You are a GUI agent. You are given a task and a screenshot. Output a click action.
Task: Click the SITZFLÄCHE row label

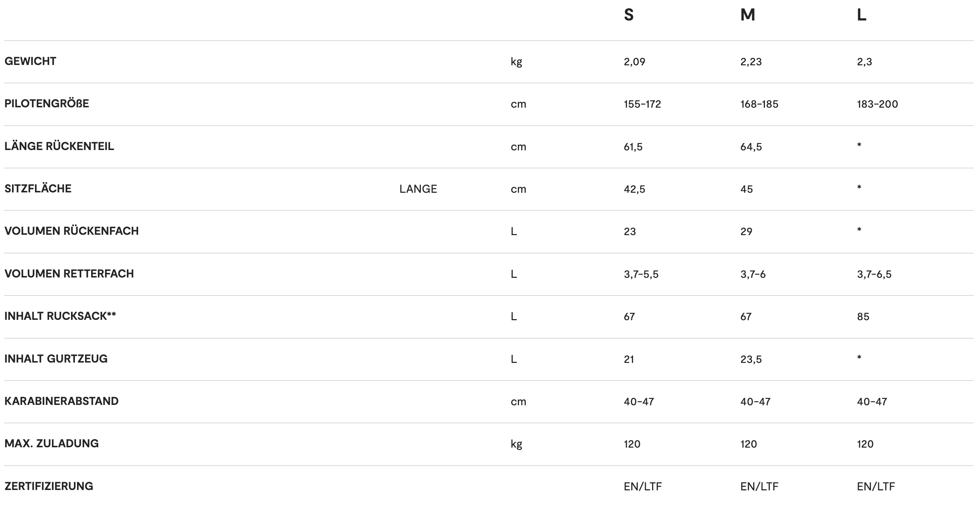pyautogui.click(x=38, y=189)
